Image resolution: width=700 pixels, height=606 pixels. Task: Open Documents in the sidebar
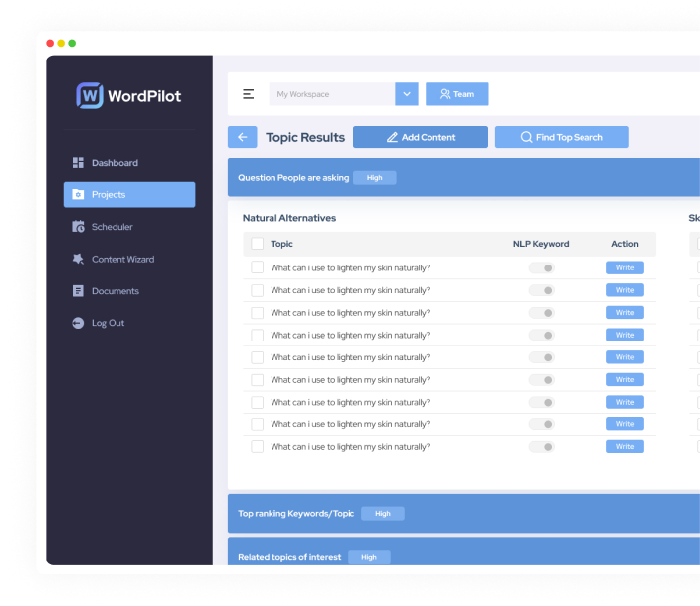[106, 291]
